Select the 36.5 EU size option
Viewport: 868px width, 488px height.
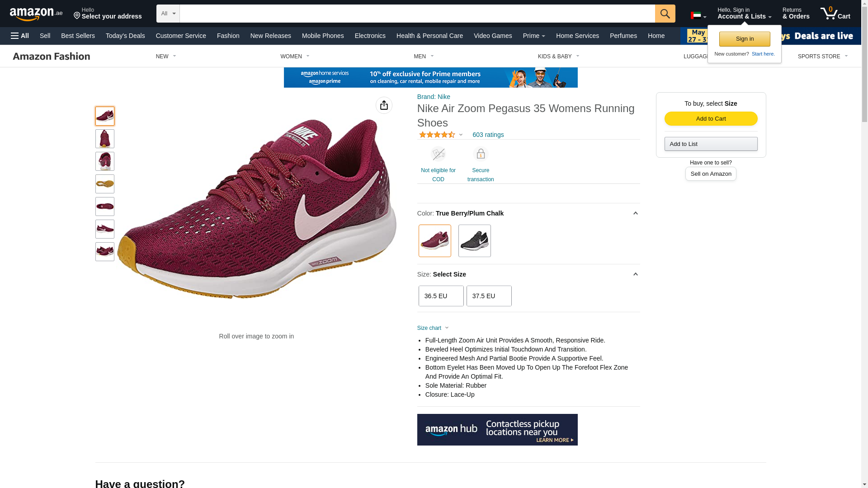point(441,296)
